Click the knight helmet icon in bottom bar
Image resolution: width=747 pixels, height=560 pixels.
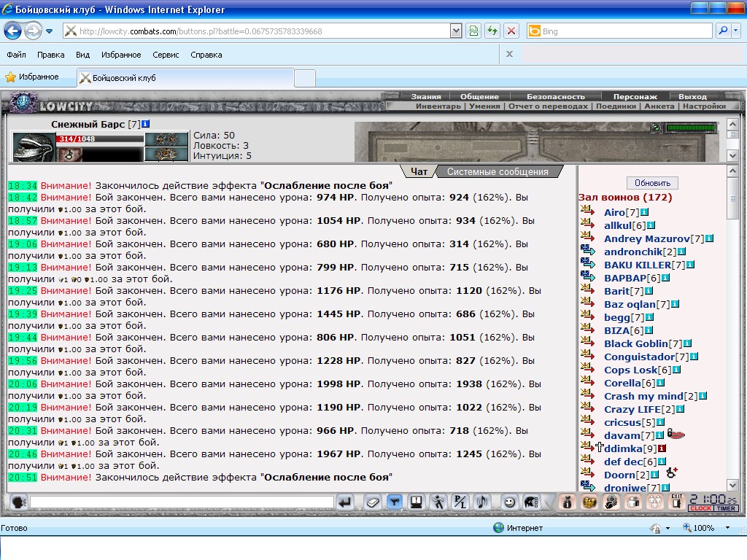611,502
